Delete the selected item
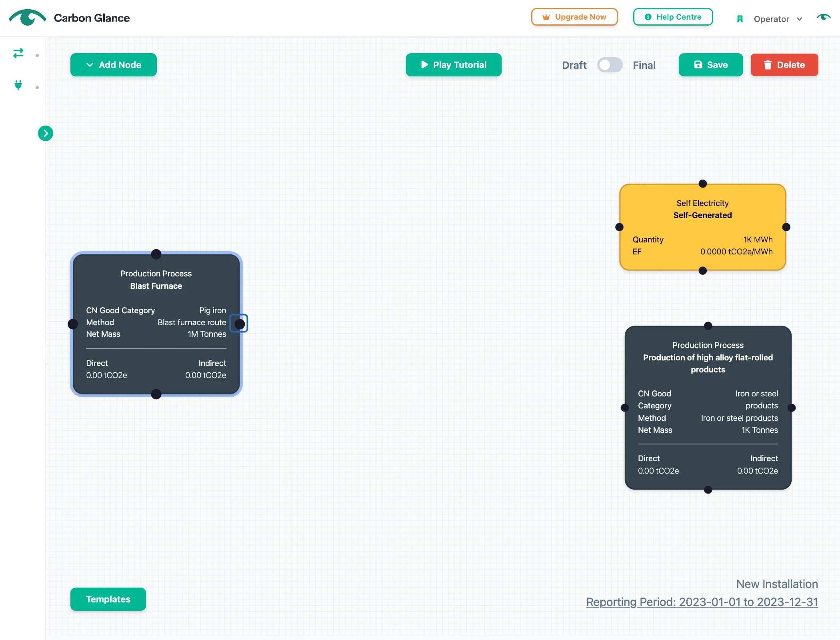This screenshot has height=640, width=840. pyautogui.click(x=784, y=65)
